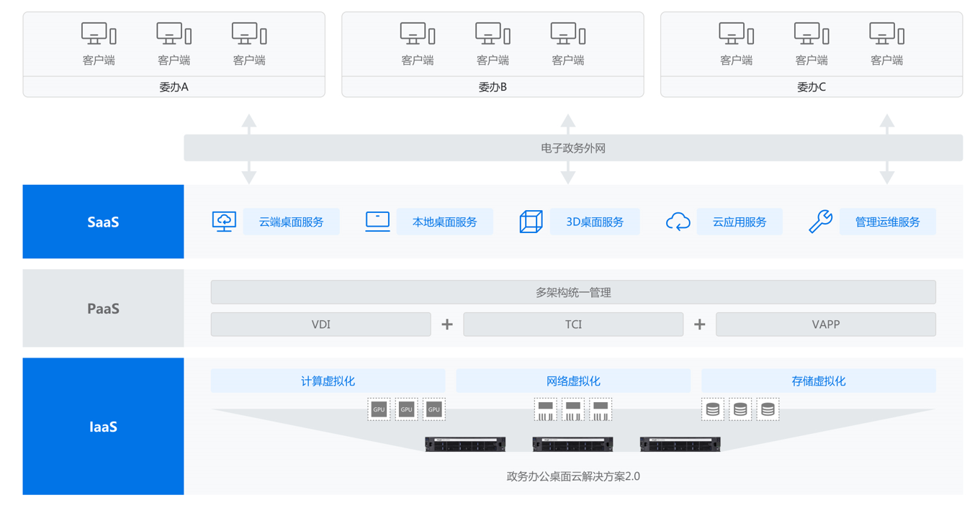
Task: Click the 电子政务外网 network bar
Action: (x=573, y=148)
